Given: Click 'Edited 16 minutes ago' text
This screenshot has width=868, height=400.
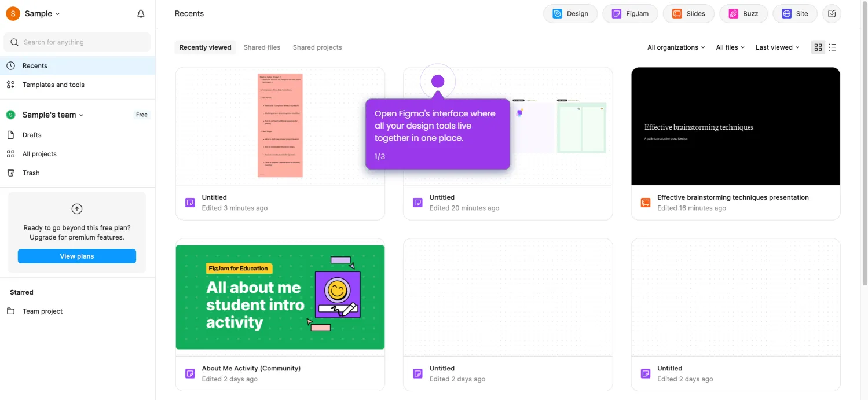Looking at the screenshot, I should [691, 208].
